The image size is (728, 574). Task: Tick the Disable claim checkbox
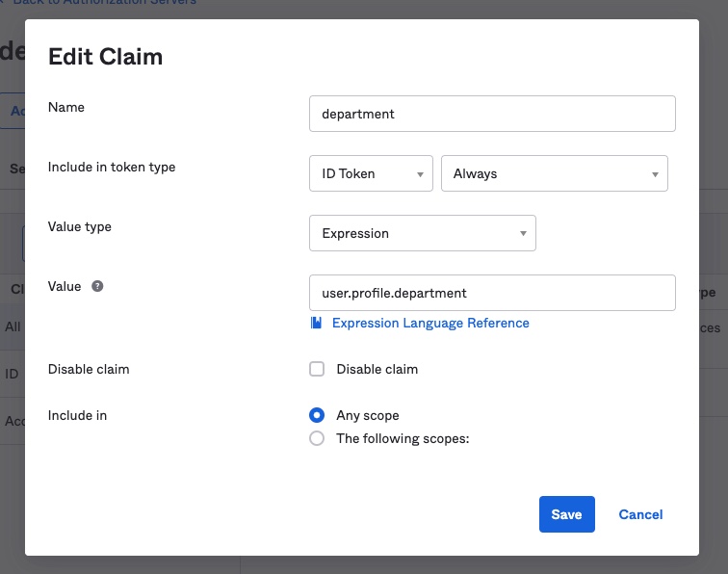(x=317, y=369)
